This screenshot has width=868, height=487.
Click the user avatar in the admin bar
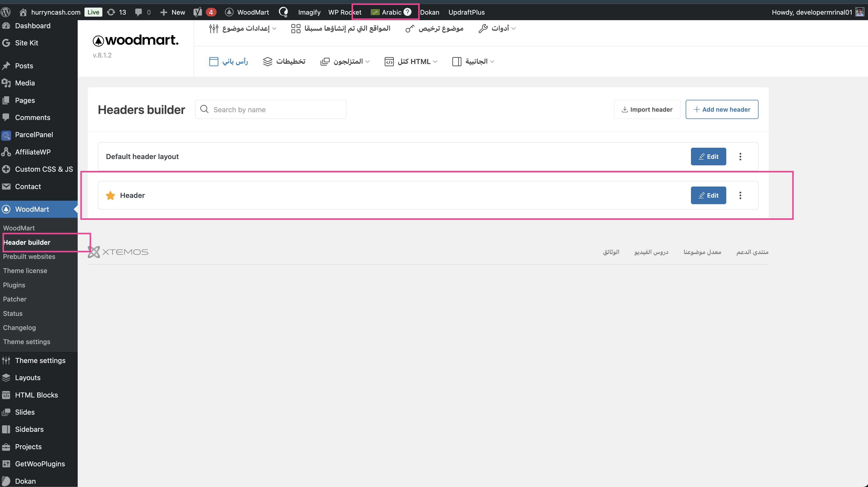coord(860,12)
